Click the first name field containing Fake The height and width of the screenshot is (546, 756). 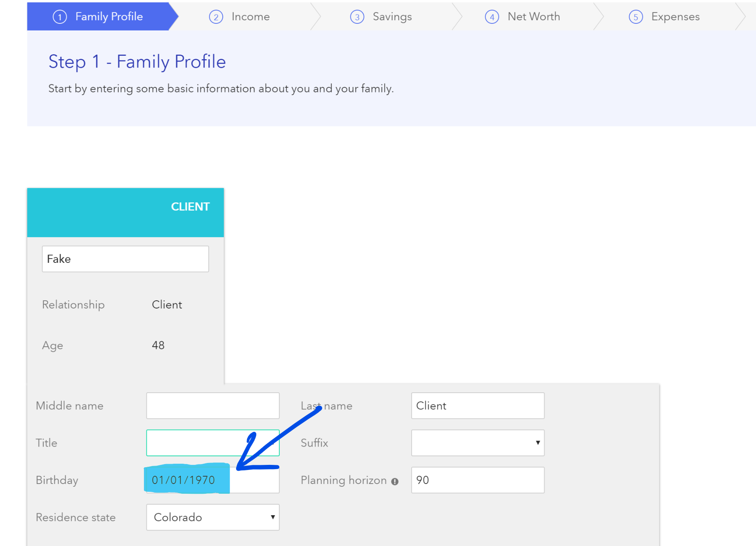125,259
